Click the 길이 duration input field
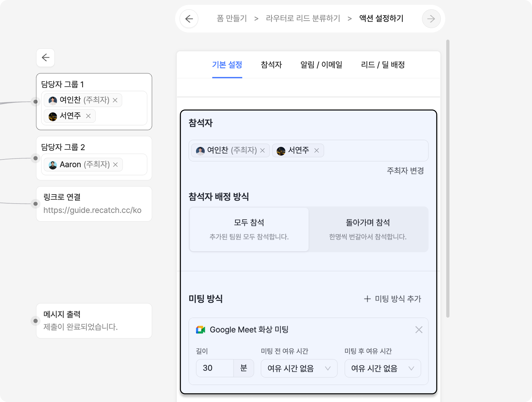The height and width of the screenshot is (402, 532). 215,368
